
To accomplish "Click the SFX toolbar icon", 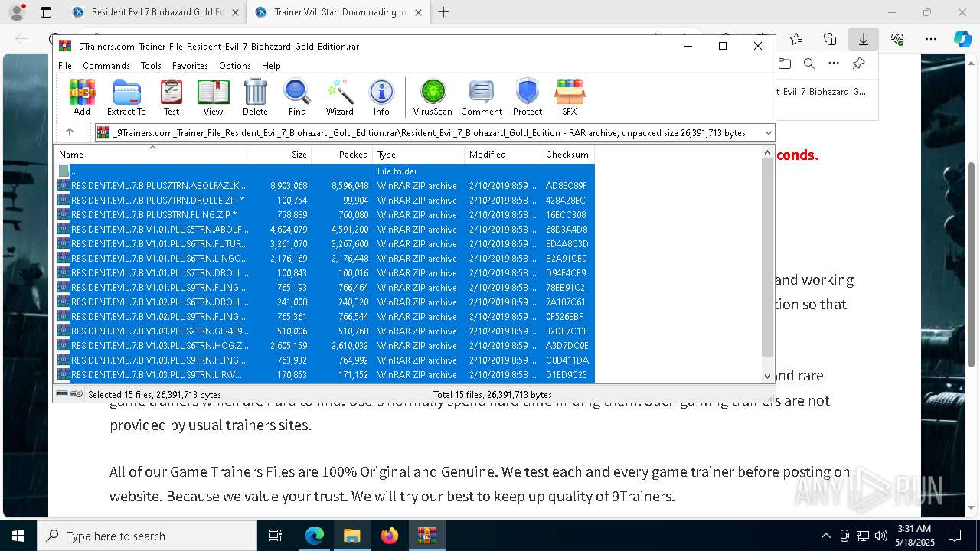I will (x=570, y=97).
